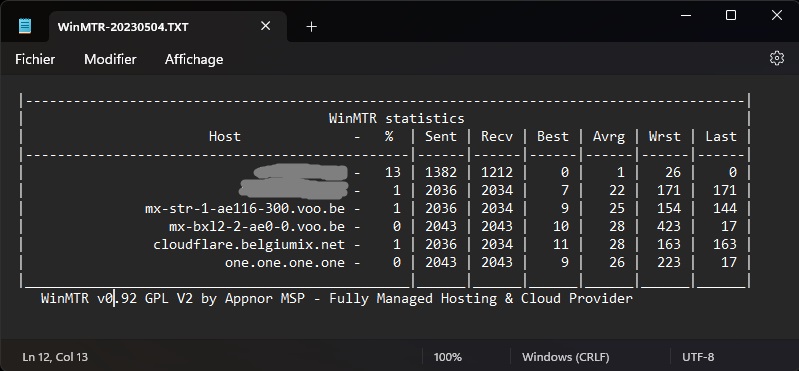Click the 100% zoom level indicator
This screenshot has height=371, width=799.
(447, 357)
